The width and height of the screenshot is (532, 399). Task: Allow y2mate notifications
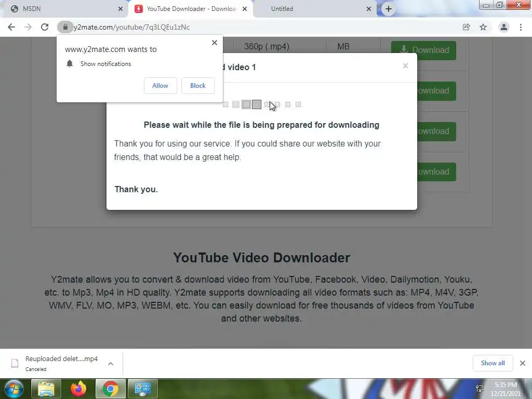[x=160, y=86]
